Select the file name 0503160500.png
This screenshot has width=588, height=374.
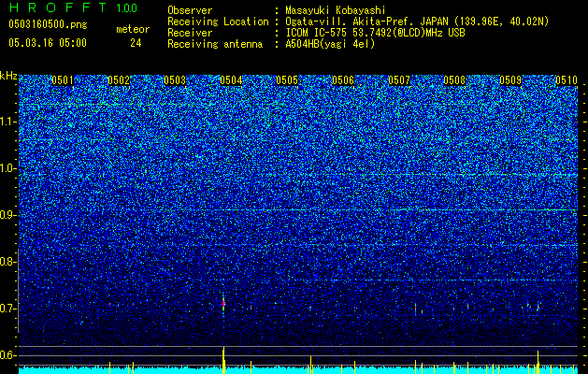click(48, 24)
